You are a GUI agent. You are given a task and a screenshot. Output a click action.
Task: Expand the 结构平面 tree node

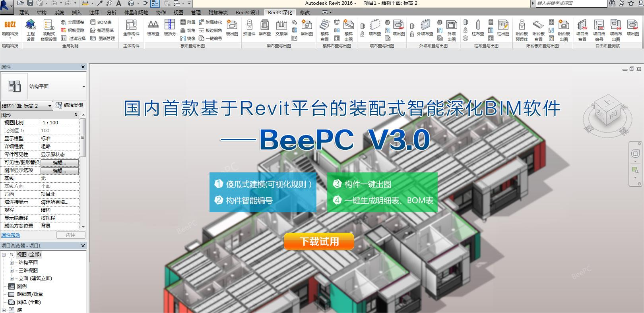coord(12,263)
